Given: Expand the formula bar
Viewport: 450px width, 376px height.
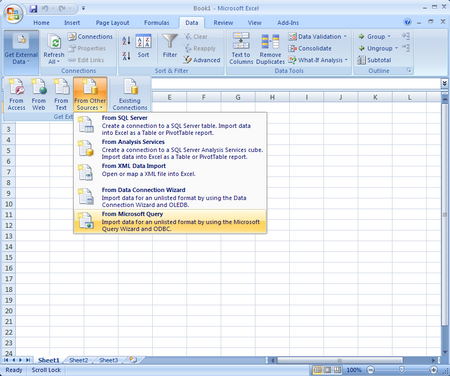Looking at the screenshot, I should pyautogui.click(x=444, y=83).
